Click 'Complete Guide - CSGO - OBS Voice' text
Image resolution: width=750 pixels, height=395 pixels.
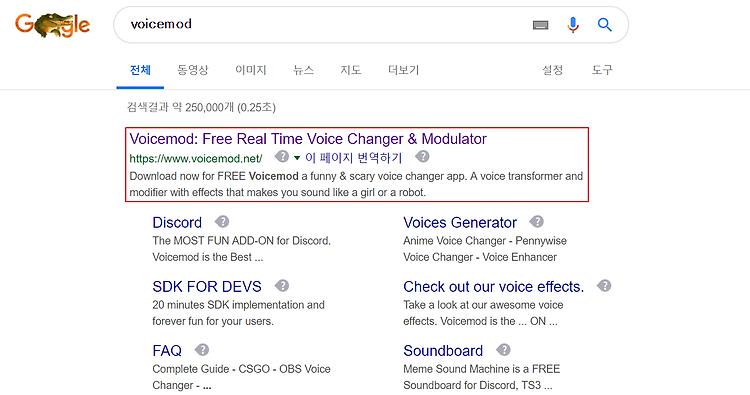coord(241,369)
